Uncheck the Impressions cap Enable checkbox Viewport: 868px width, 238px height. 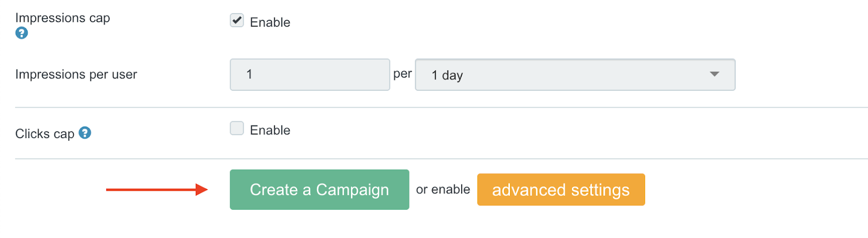[x=237, y=21]
